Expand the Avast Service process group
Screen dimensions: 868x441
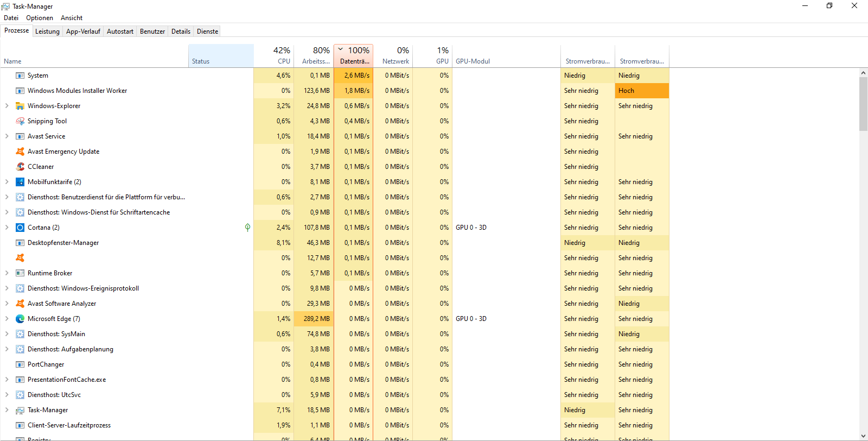(x=7, y=136)
